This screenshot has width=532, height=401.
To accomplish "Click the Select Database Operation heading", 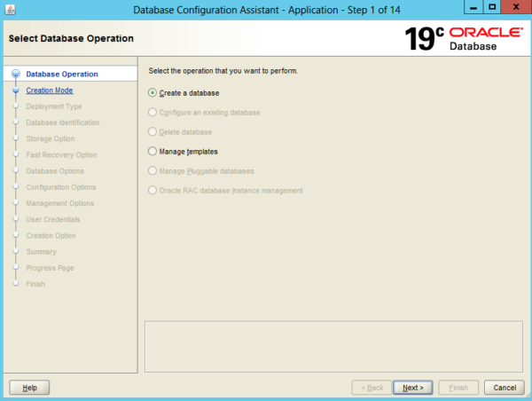I will pos(71,38).
